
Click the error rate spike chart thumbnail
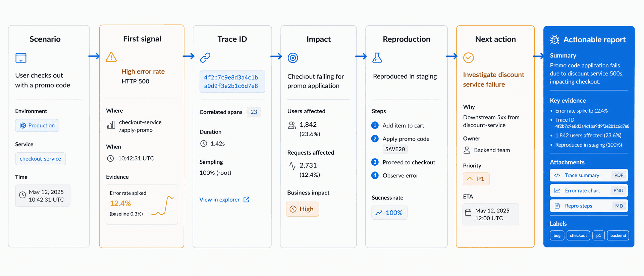[163, 206]
